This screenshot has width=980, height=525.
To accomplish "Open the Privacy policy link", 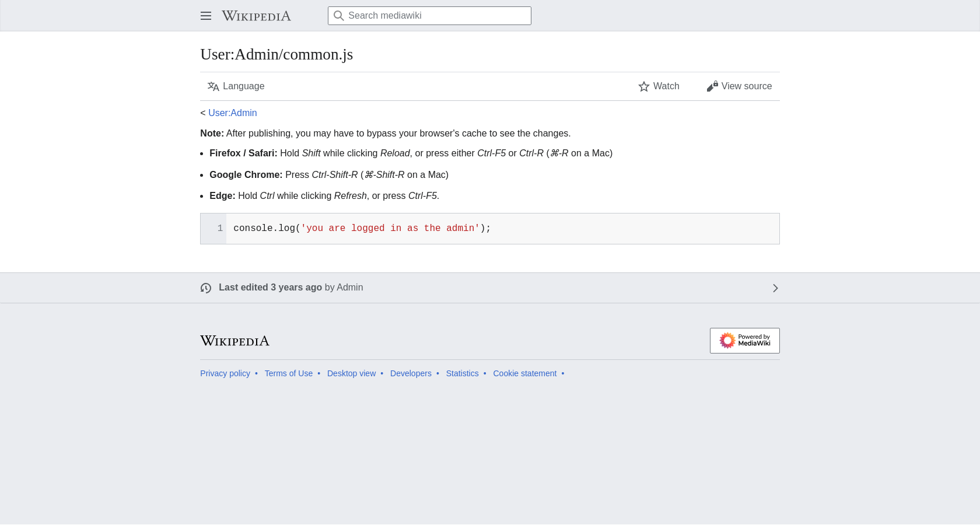I will click(225, 373).
